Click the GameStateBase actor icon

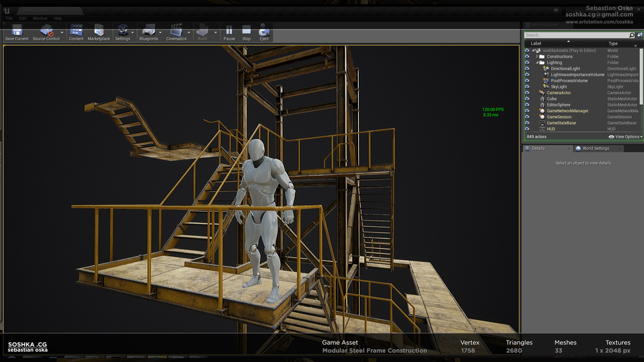click(x=542, y=123)
